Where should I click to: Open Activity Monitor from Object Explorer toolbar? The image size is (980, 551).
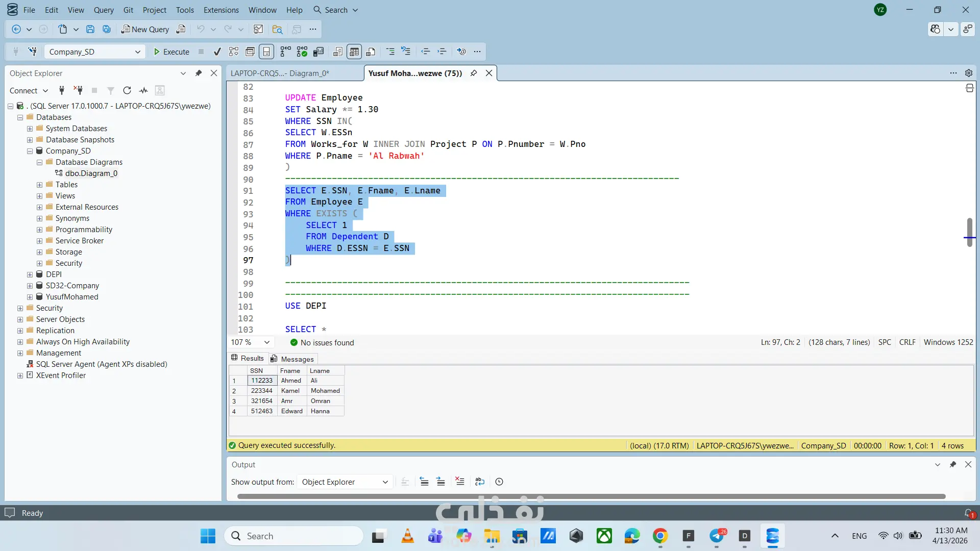pyautogui.click(x=143, y=90)
